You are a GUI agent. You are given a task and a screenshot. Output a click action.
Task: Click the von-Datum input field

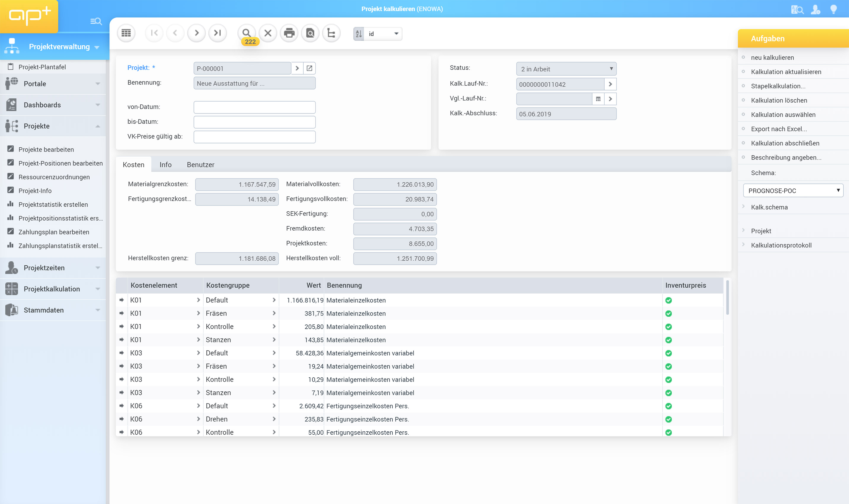254,107
